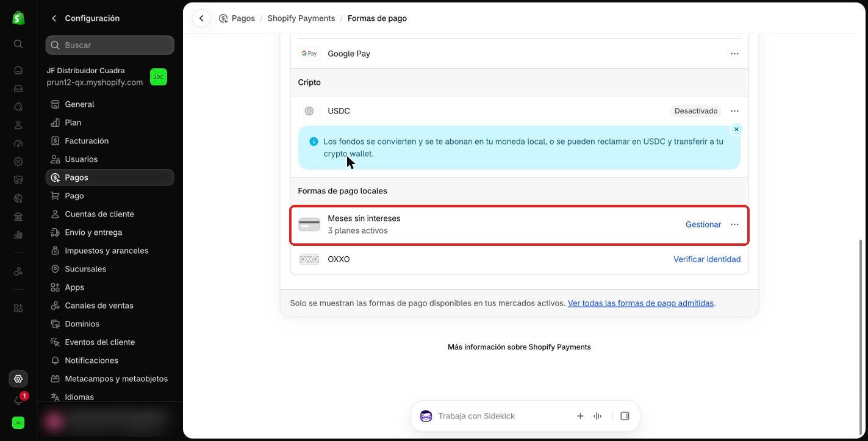Screen dimensions: 868x441
Task: Select the Meses sin intereses row title
Action: [364, 218]
